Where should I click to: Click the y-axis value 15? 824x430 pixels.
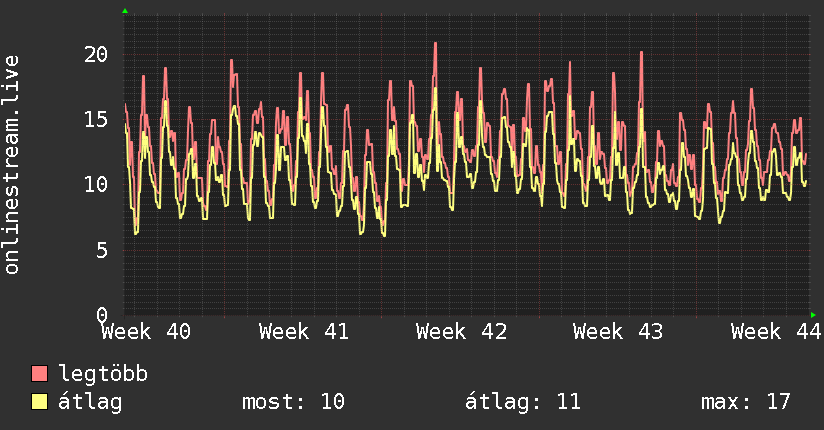(96, 119)
